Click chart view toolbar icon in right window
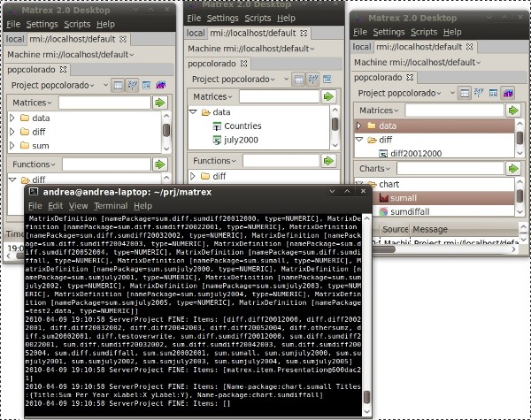The height and width of the screenshot is (420, 531). [508, 92]
